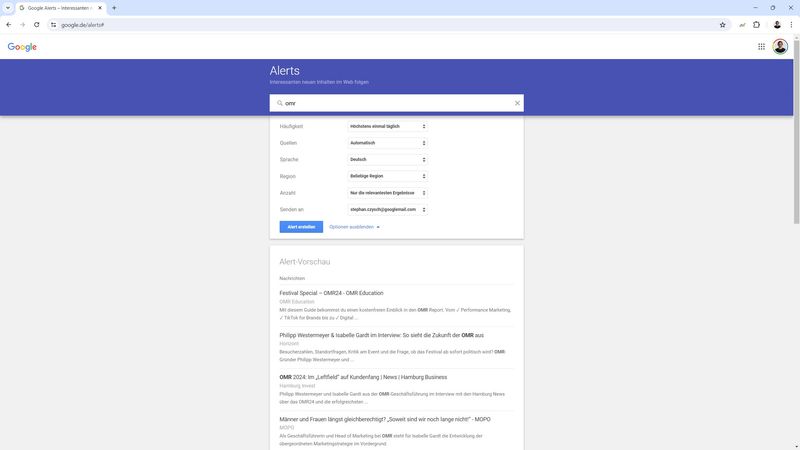The width and height of the screenshot is (800, 450).
Task: Click the Hamburg Invest source label
Action: [297, 386]
